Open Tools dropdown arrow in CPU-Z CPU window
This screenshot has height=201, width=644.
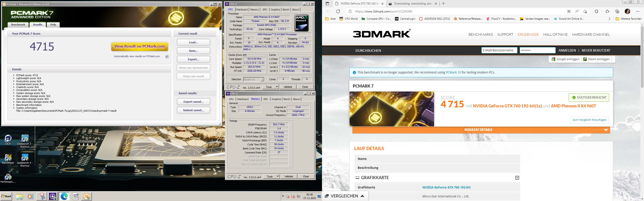click(x=277, y=87)
